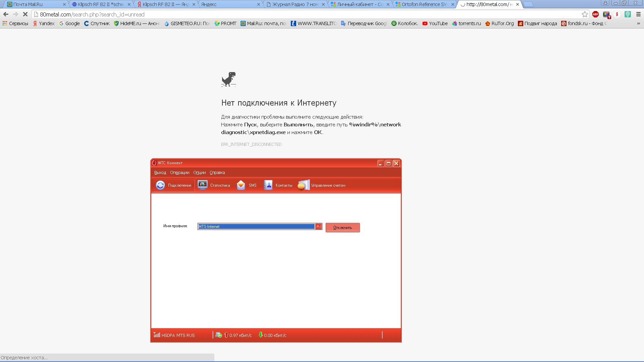Open the Chrome hamburger menu
The image size is (644, 362).
[638, 14]
